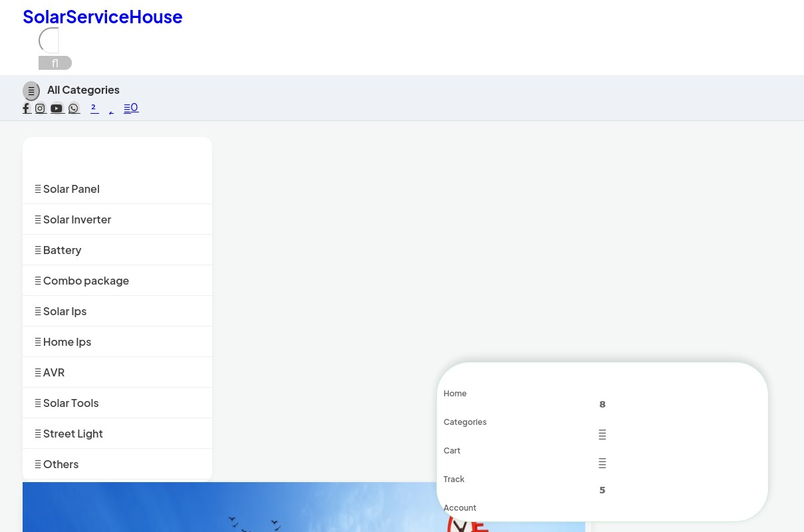Select the Solar Panel category
This screenshot has width=804, height=532.
click(x=117, y=189)
